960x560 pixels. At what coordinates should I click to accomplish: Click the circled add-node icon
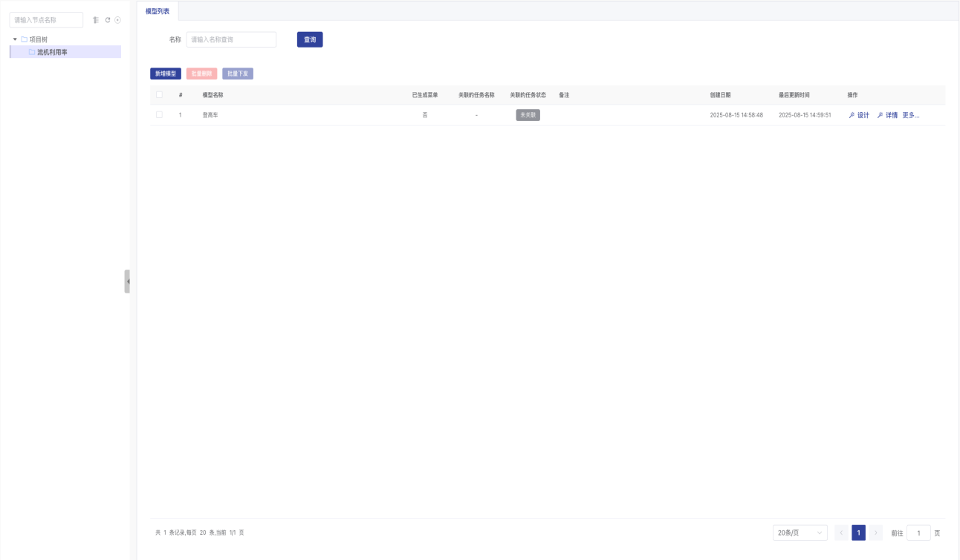pos(117,20)
